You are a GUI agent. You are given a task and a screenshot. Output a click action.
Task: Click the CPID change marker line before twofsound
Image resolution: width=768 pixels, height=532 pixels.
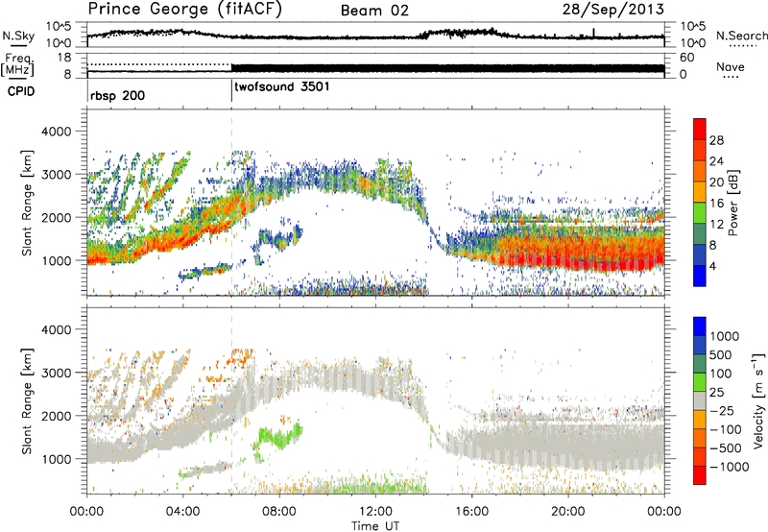click(231, 91)
